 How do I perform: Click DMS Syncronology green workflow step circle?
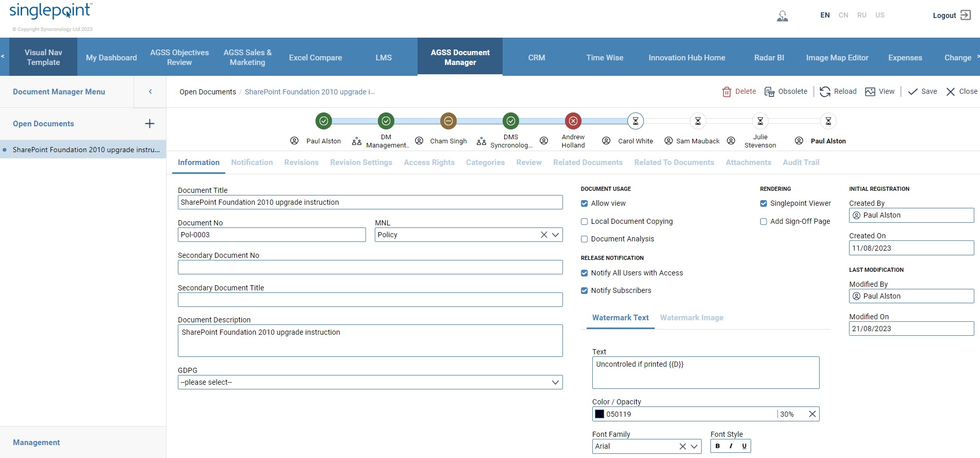point(511,121)
